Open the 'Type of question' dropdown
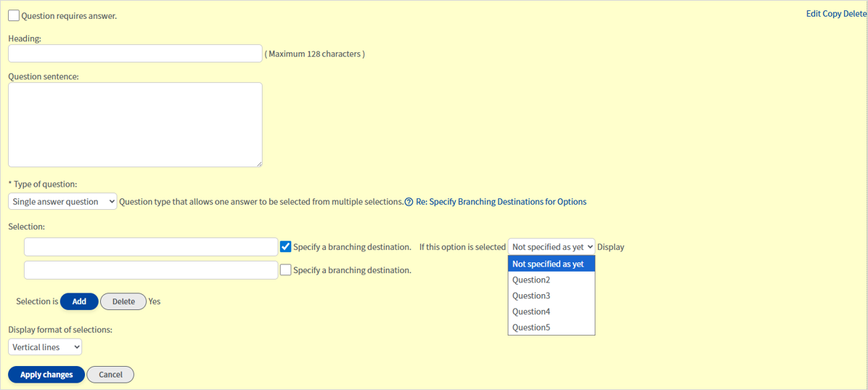868x390 pixels. 62,201
